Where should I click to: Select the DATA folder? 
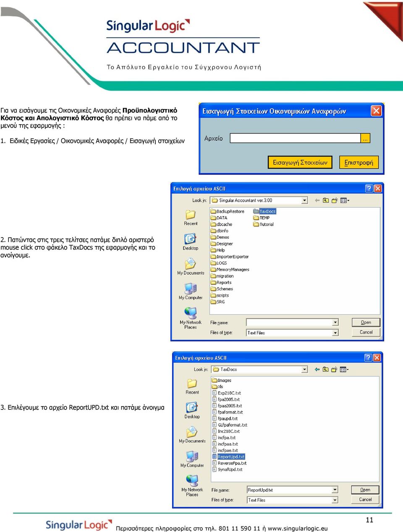point(219,218)
